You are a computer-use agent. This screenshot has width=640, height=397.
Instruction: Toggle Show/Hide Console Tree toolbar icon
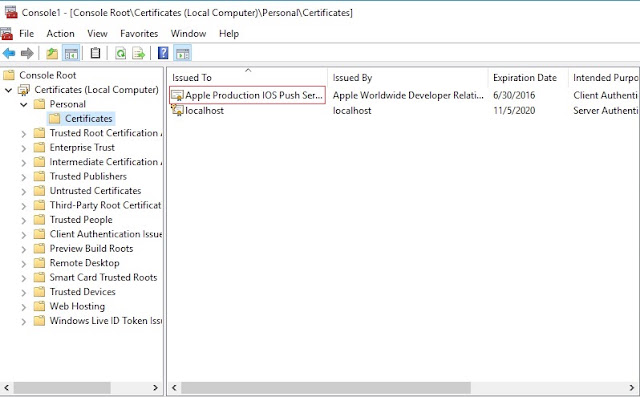(x=71, y=53)
